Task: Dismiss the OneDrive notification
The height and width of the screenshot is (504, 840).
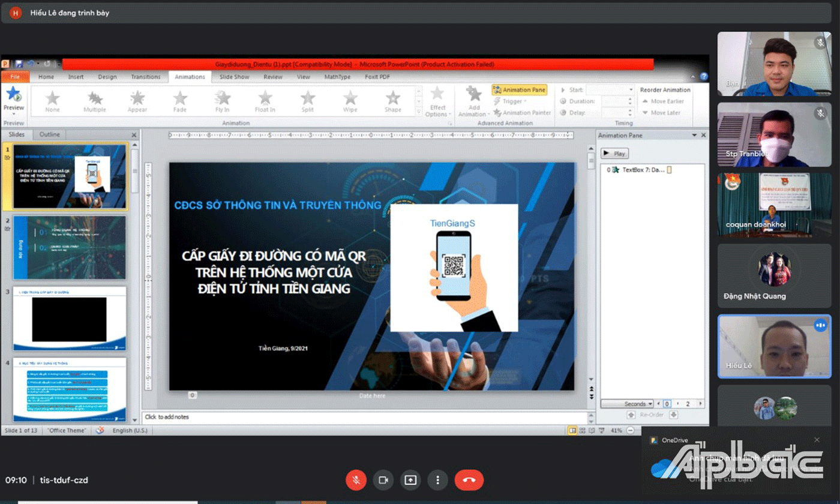Action: click(817, 440)
